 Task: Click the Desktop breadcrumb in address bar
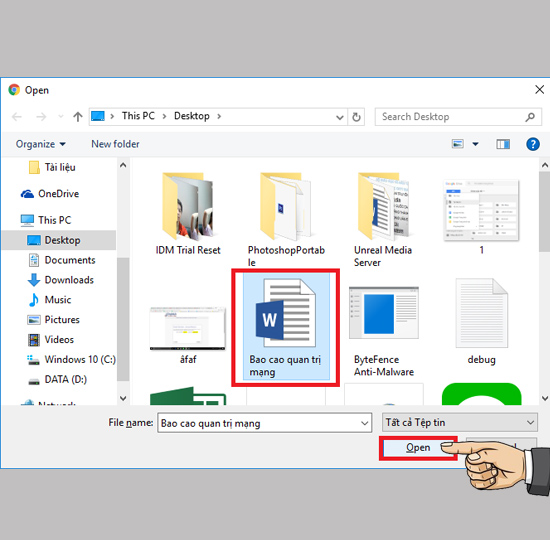pyautogui.click(x=192, y=116)
